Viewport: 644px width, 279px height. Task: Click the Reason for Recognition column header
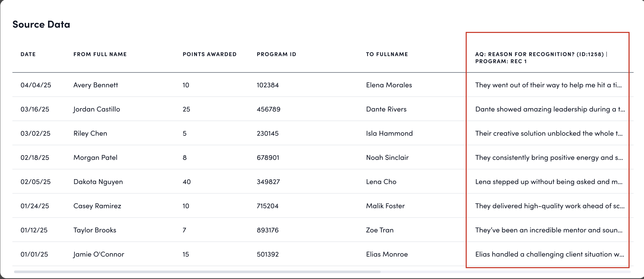coord(541,58)
